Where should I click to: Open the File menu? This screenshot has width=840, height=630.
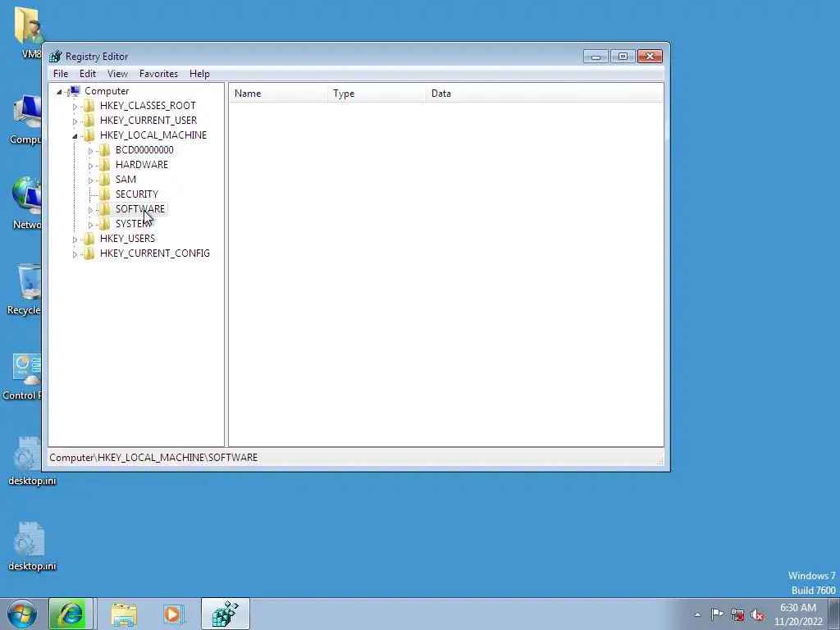click(61, 74)
